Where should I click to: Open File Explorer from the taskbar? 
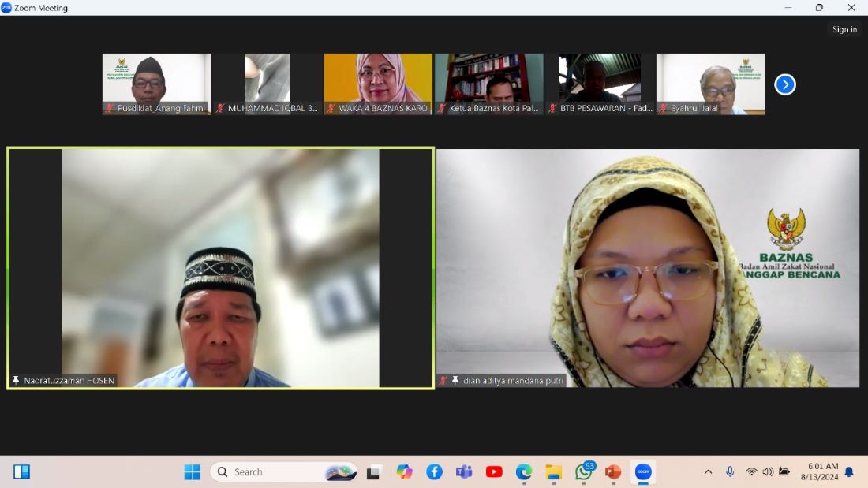coord(554,471)
